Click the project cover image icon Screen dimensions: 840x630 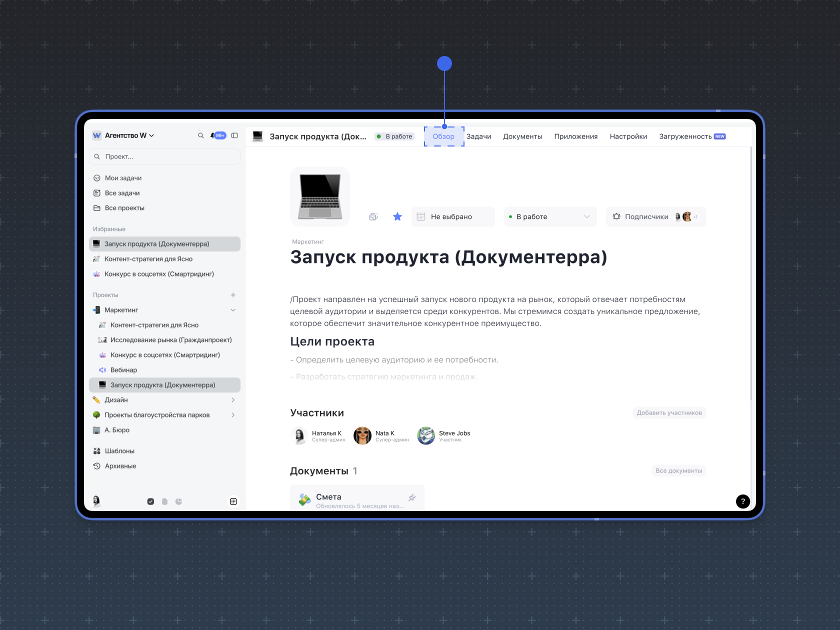coord(320,196)
